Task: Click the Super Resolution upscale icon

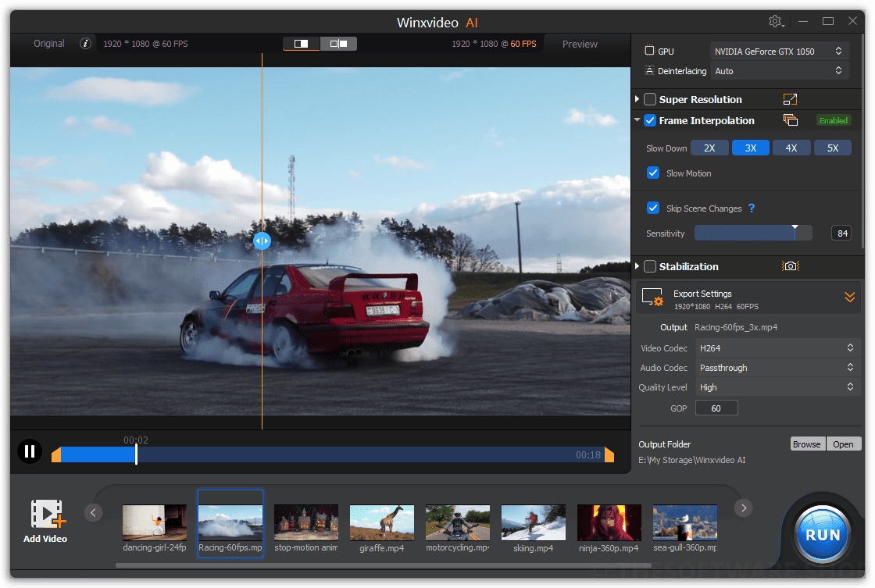Action: [x=790, y=99]
